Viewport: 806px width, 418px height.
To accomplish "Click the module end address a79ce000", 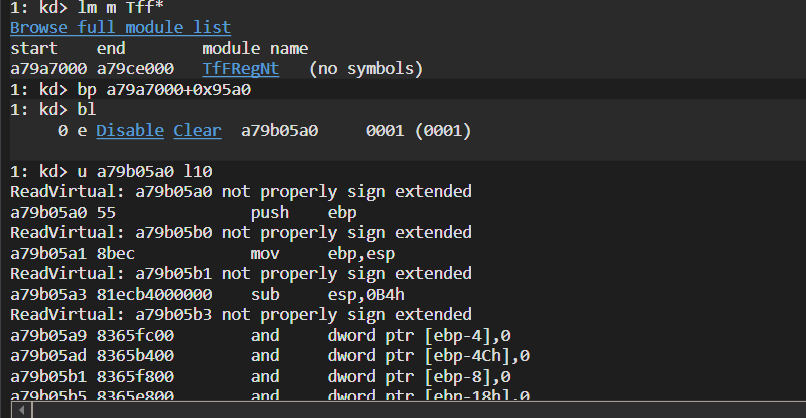I will point(135,68).
